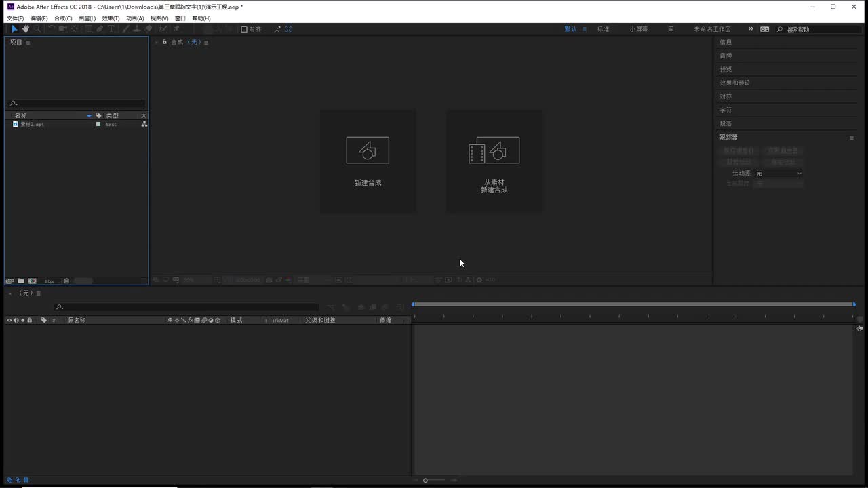Viewport: 868px width, 488px height.
Task: Click the timeline work area bar
Action: coord(633,304)
